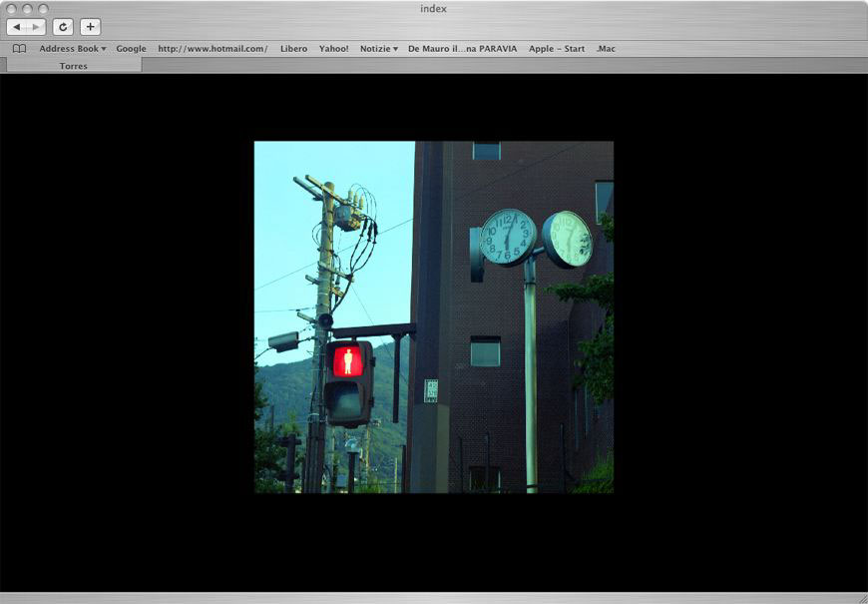868x604 pixels.
Task: Go forward using the right arrow button
Action: [x=36, y=27]
